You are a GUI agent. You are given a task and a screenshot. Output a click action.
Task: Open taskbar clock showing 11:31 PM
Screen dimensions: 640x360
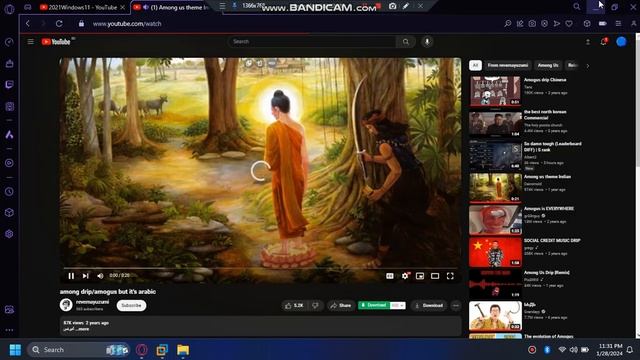click(x=610, y=350)
